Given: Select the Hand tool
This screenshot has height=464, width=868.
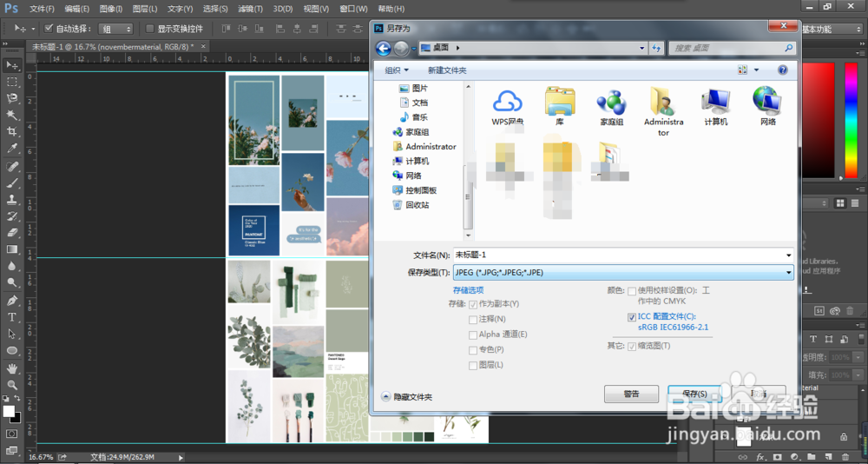Looking at the screenshot, I should 11,368.
